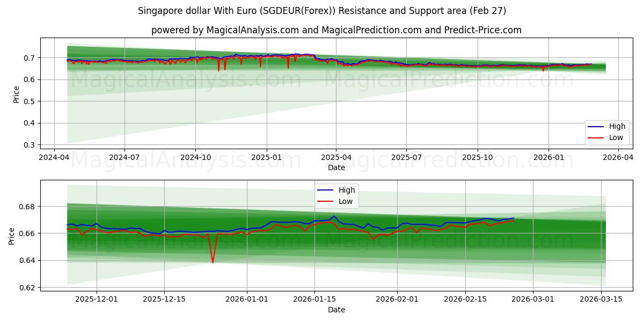Viewport: 644px width, 322px height.
Task: Toggle the Low series in the bottom legend
Action: (x=346, y=201)
